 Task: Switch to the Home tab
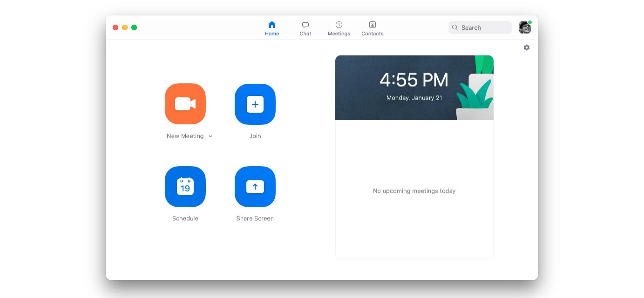coord(272,28)
